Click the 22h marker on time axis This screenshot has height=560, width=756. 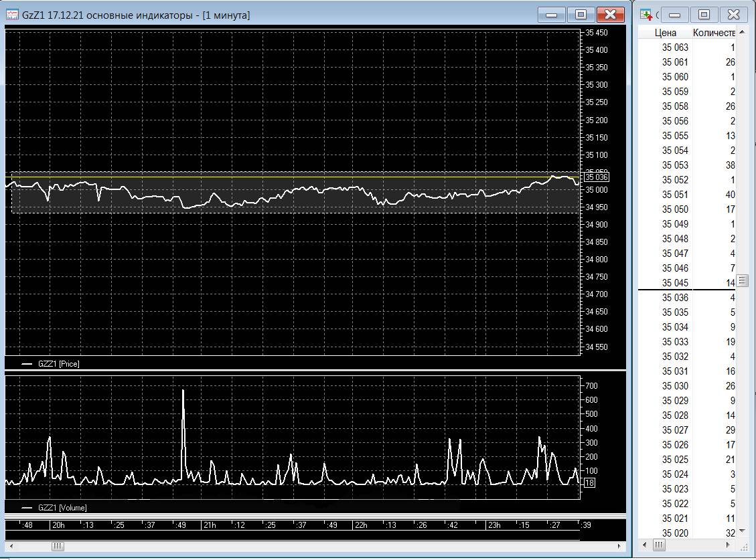pyautogui.click(x=360, y=525)
